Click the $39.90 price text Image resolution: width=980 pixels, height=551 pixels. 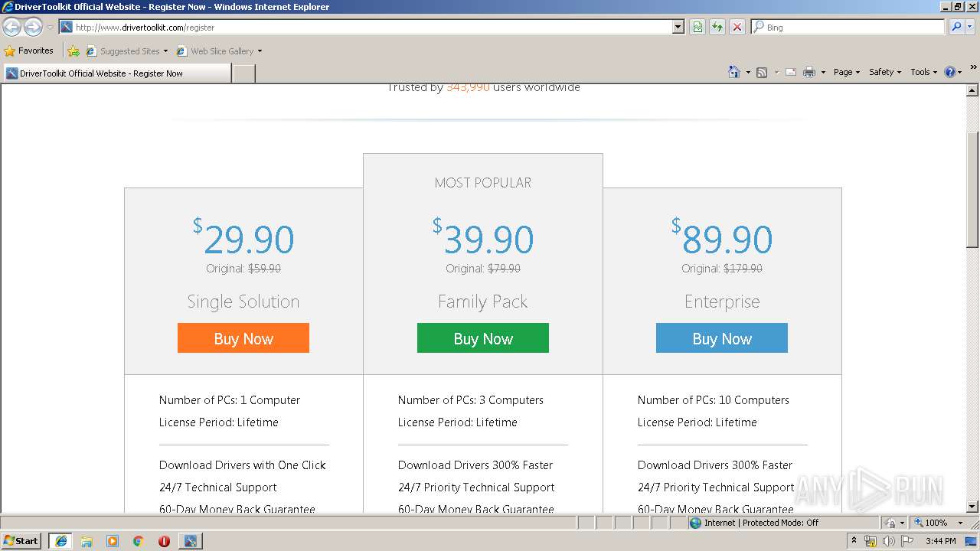(x=483, y=238)
